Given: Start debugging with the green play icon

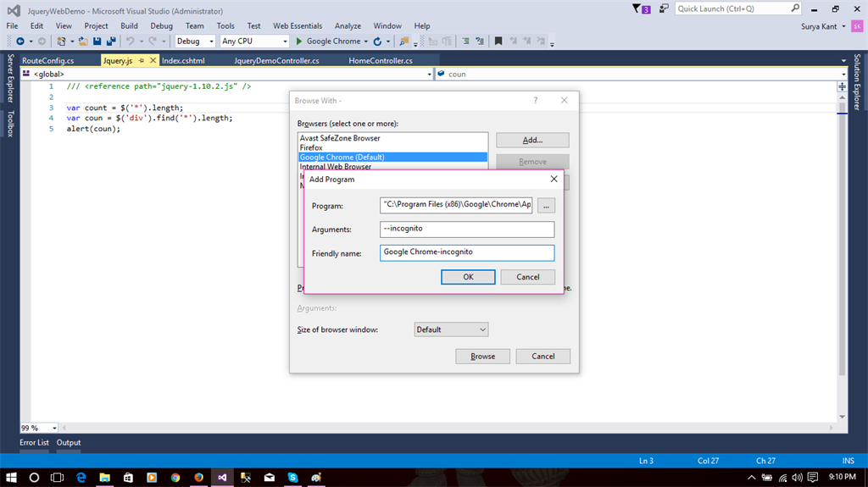Looking at the screenshot, I should tap(299, 41).
